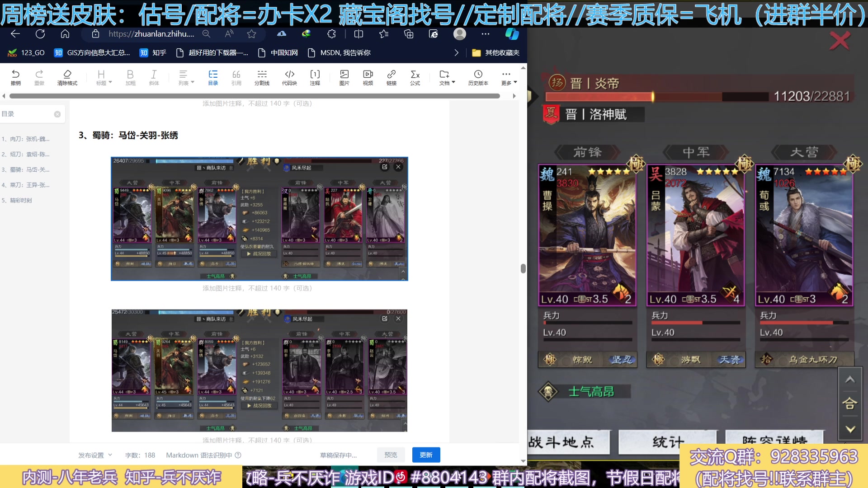Insert an image with 图片
Screen dimensions: 868x488
pos(344,77)
